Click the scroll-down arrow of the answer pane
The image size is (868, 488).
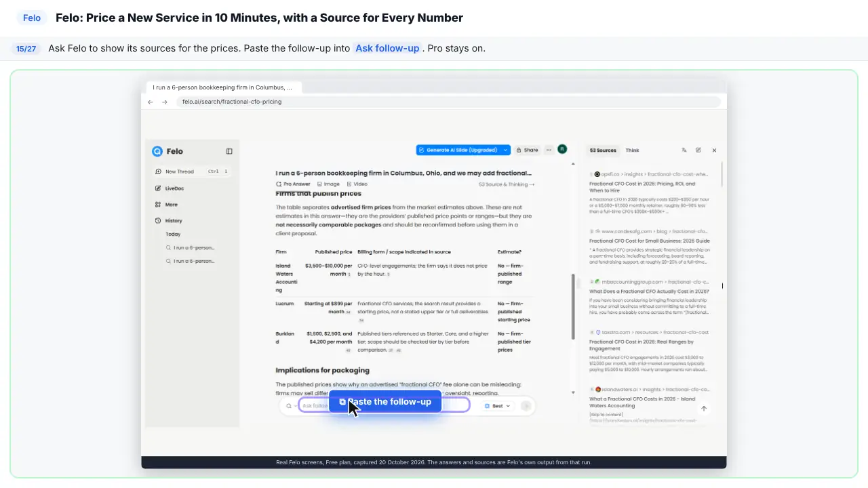point(573,392)
